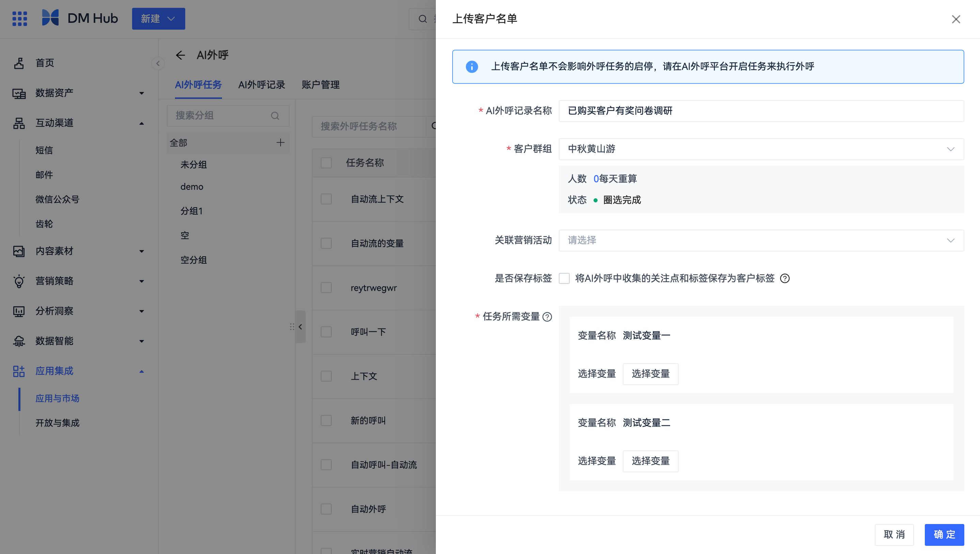Viewport: 980px width, 554px height.
Task: Click help icon beside save-tags checkbox text
Action: [x=785, y=278]
